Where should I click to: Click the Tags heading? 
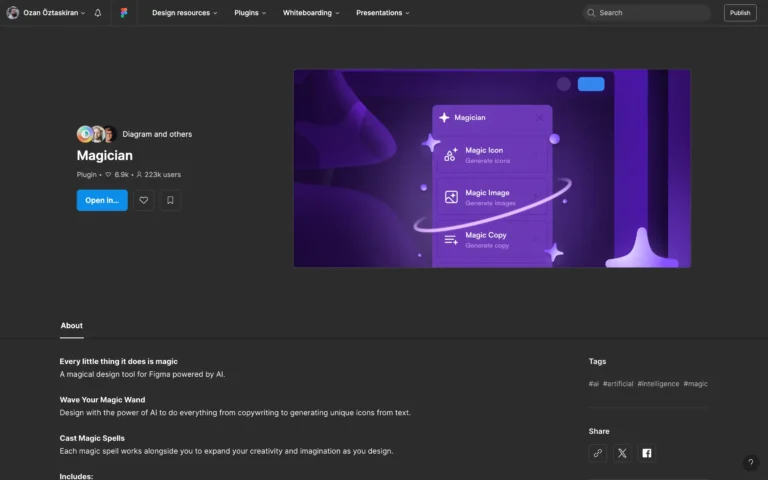pyautogui.click(x=597, y=361)
